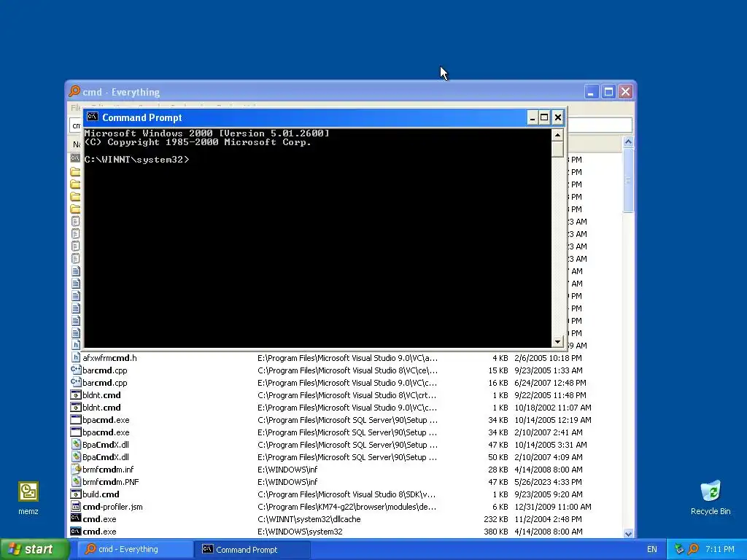The image size is (747, 560).
Task: Select BpaCmdX.dll sized 47 KB
Action: tap(105, 444)
